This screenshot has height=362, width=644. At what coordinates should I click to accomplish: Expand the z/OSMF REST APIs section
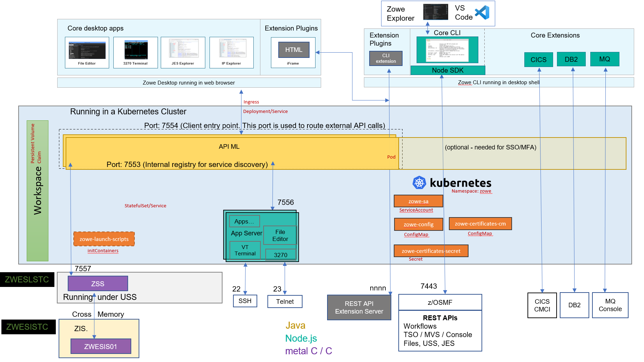440,330
